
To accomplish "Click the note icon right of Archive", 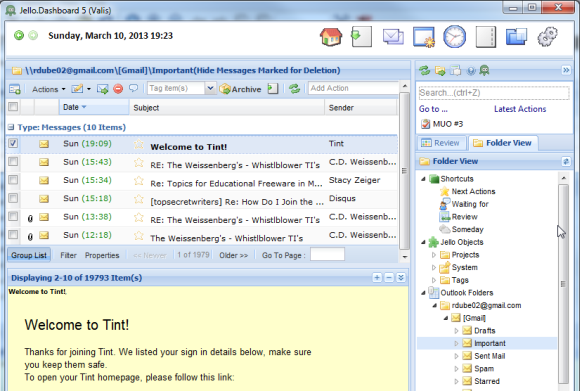I will (x=273, y=89).
